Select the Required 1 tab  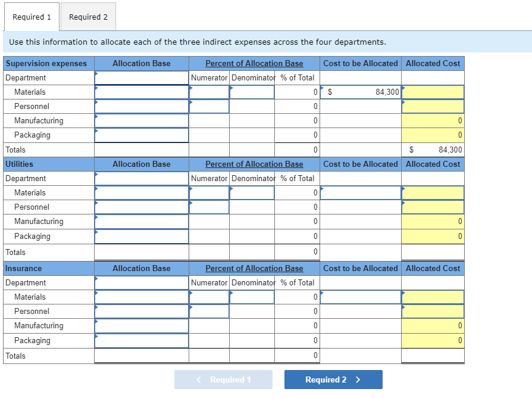point(31,17)
